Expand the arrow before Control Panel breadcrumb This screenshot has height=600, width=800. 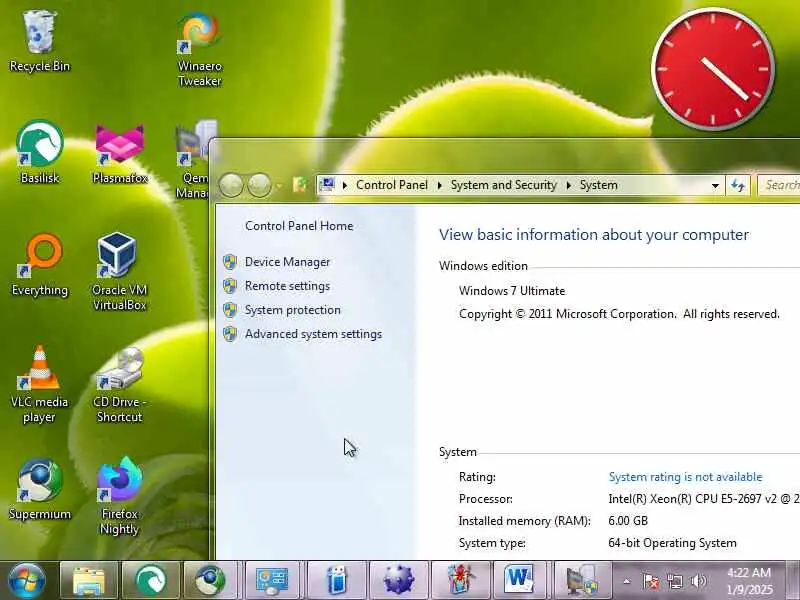coord(345,185)
